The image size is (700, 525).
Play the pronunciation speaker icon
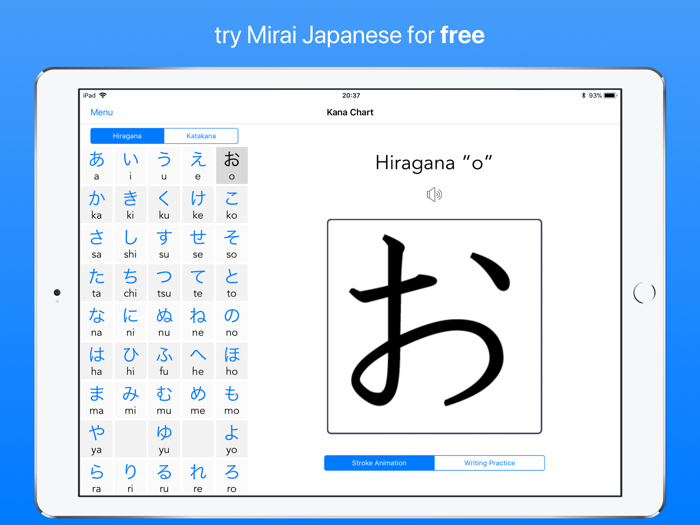pos(434,195)
